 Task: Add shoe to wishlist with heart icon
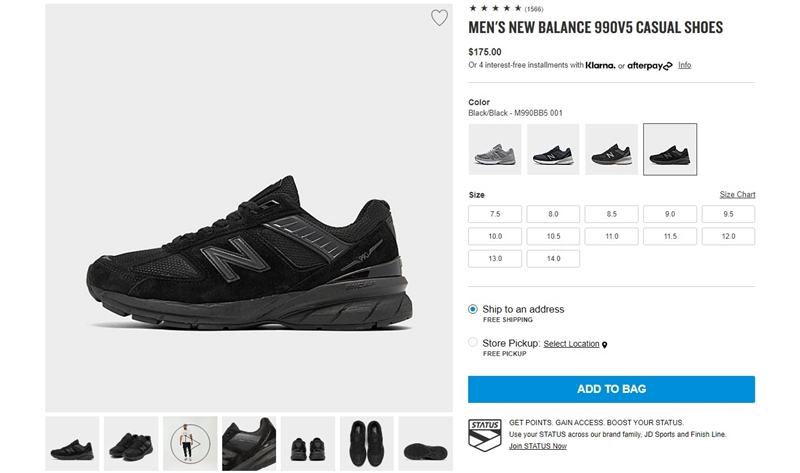[439, 18]
